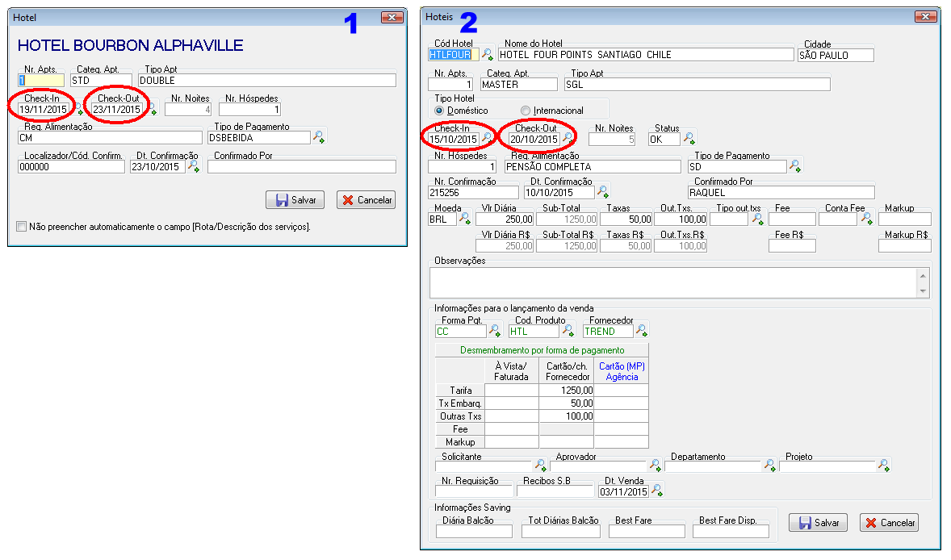
Task: Open calendar lookup for Check-Out in Hoteis window
Action: (x=568, y=139)
